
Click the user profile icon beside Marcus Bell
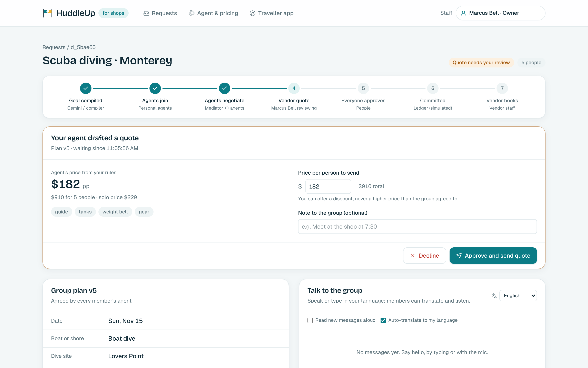tap(463, 13)
